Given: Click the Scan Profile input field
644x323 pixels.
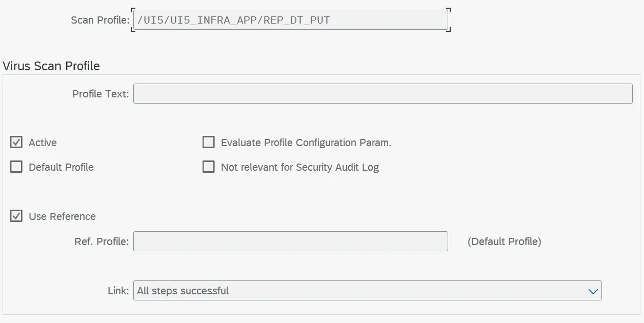Looking at the screenshot, I should click(290, 21).
